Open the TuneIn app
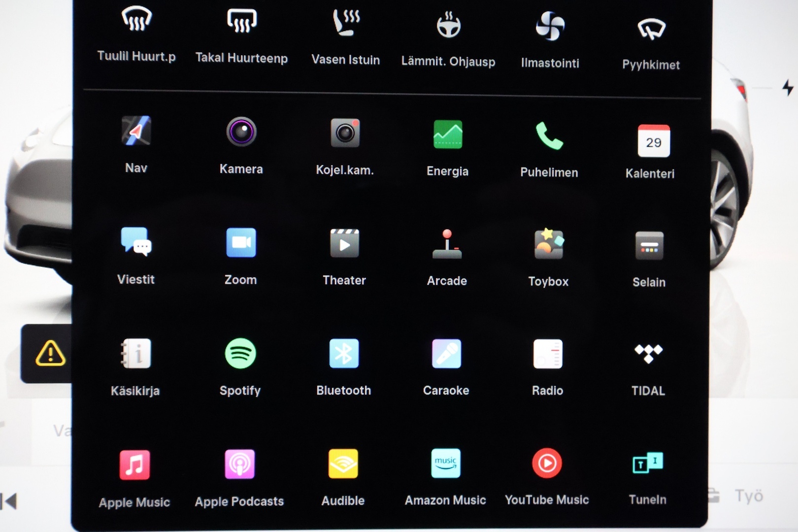The width and height of the screenshot is (798, 532). coord(648,463)
